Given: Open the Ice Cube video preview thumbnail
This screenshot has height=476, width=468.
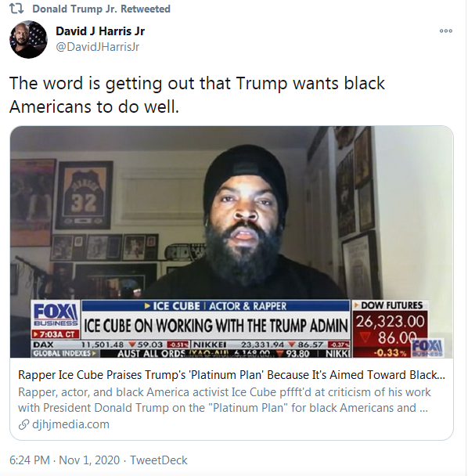Looking at the screenshot, I should 232,242.
